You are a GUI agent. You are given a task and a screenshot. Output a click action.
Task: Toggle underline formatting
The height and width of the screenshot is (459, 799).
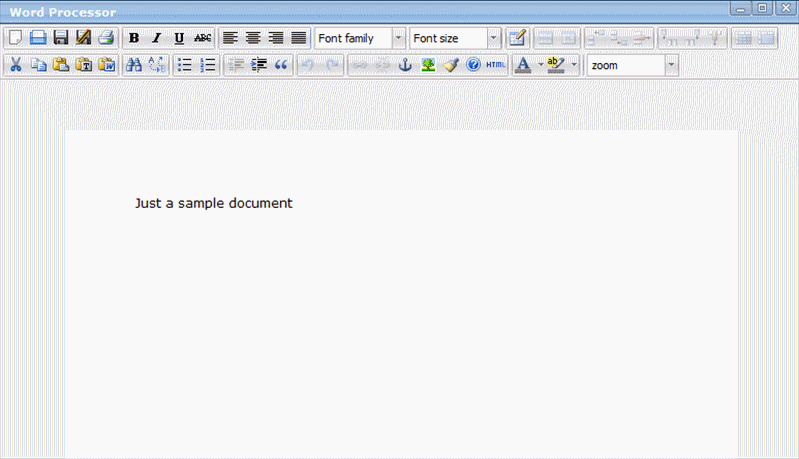click(179, 38)
